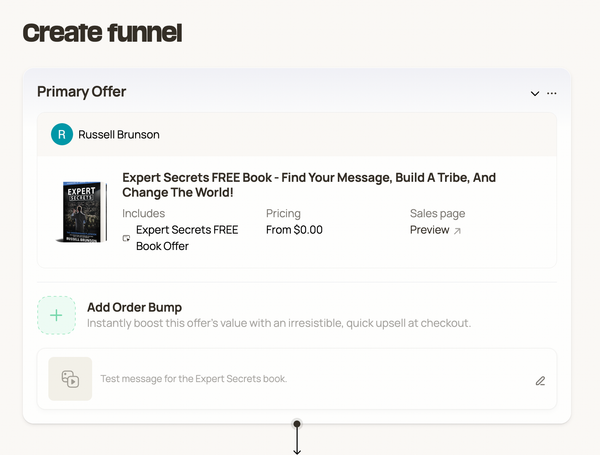Click the green plus Add Order Bump box

click(x=56, y=315)
